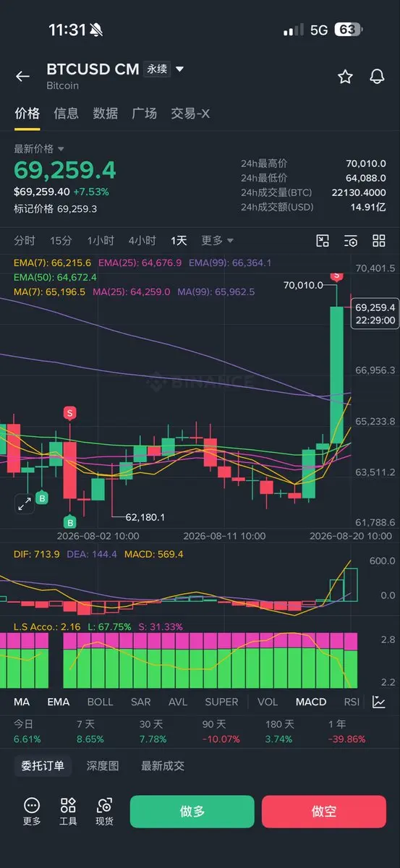Viewport: 400px width, 868px height.
Task: Tap 做多 long button
Action: pos(192,812)
